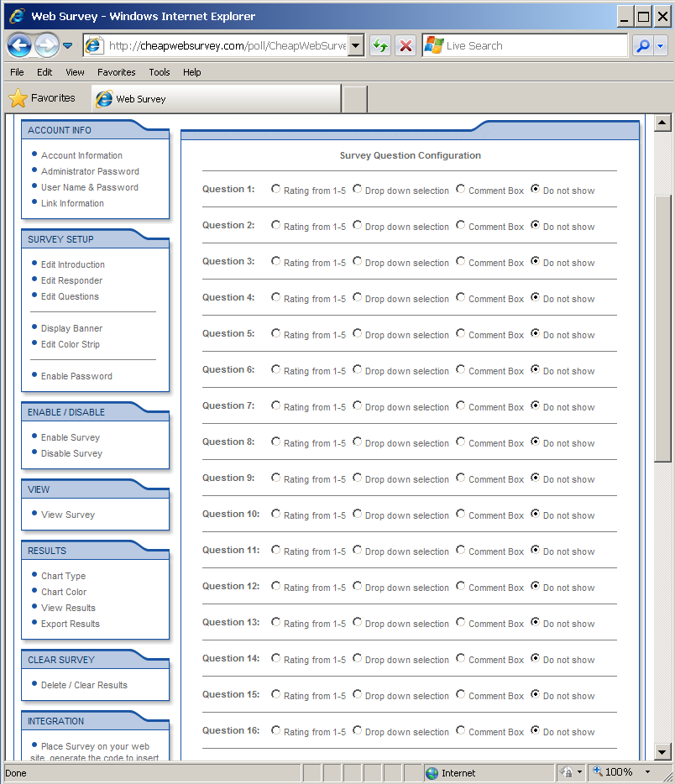Choose Comment Box for Question 5
Viewport: 675px width, 784px height.
[461, 333]
